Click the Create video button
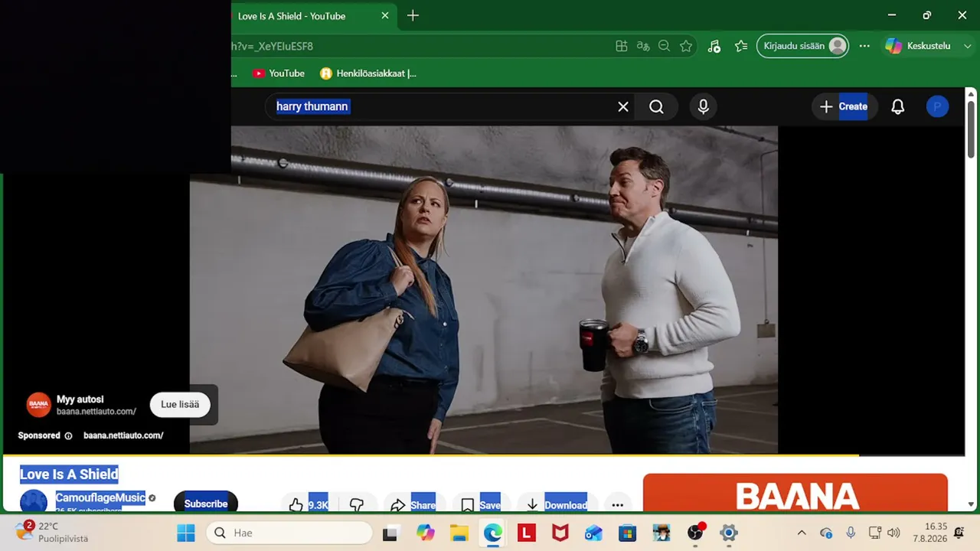The image size is (980, 551). click(x=843, y=107)
